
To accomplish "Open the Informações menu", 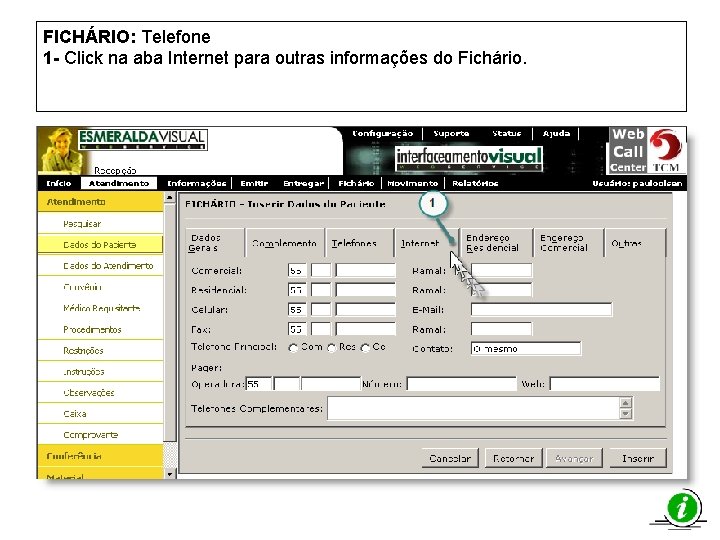I will [197, 183].
